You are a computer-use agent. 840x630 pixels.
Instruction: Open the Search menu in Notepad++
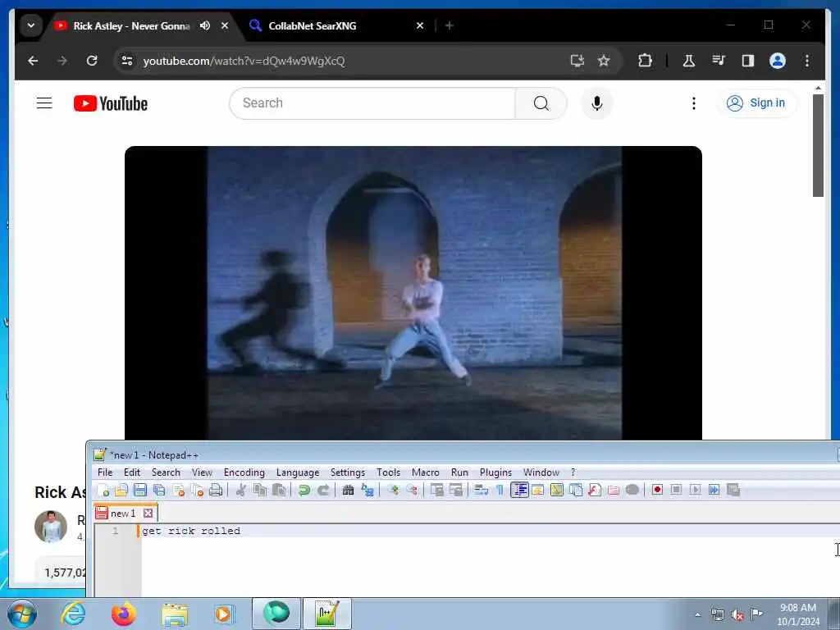point(166,472)
